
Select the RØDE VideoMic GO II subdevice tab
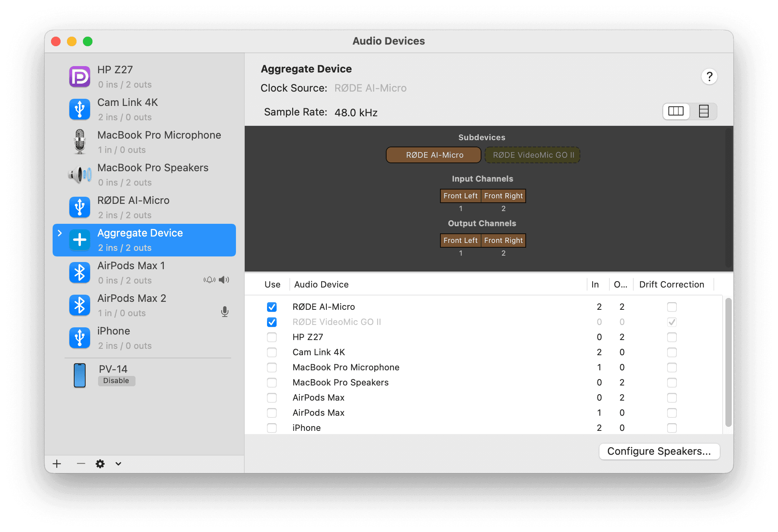pos(532,155)
